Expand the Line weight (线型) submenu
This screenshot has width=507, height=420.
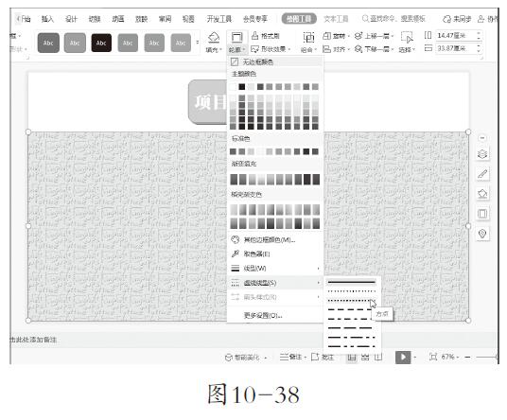pos(275,269)
